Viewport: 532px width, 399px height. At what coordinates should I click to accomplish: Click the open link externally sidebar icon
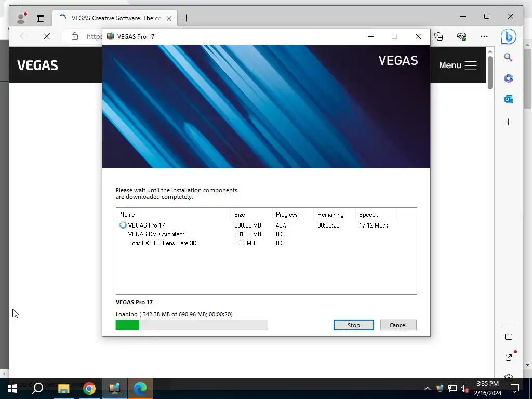click(508, 357)
